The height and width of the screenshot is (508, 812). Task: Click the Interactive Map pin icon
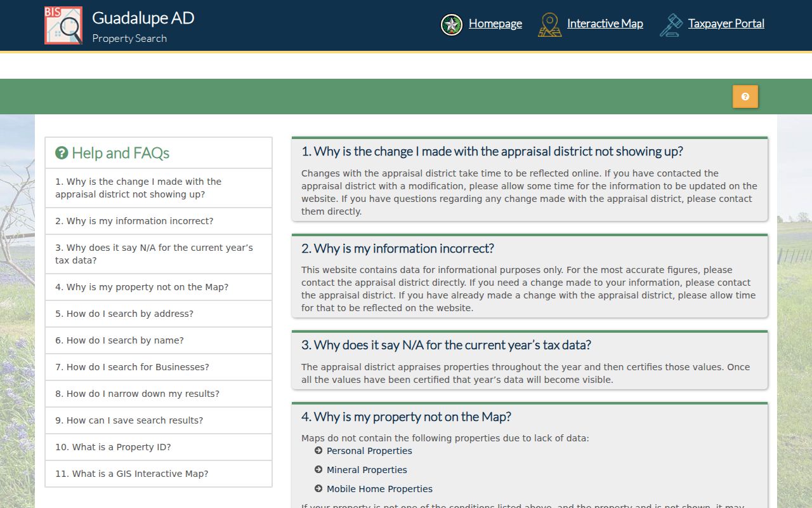pos(550,25)
